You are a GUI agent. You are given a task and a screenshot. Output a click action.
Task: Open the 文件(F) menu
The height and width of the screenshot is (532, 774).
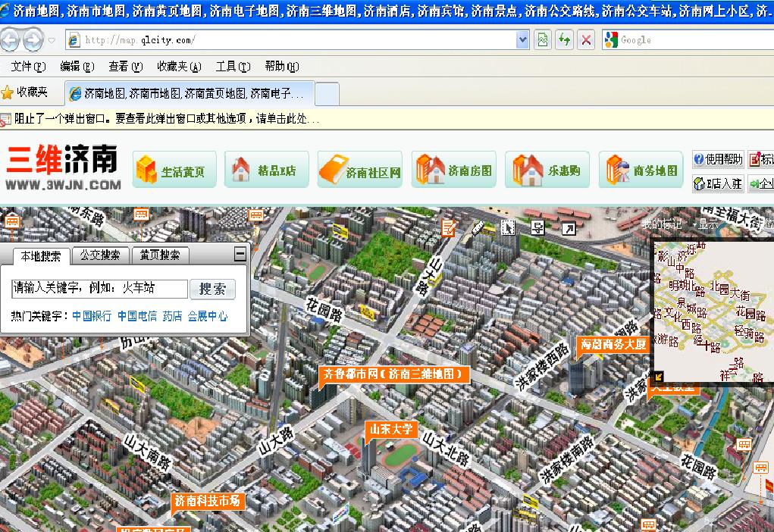pyautogui.click(x=28, y=66)
